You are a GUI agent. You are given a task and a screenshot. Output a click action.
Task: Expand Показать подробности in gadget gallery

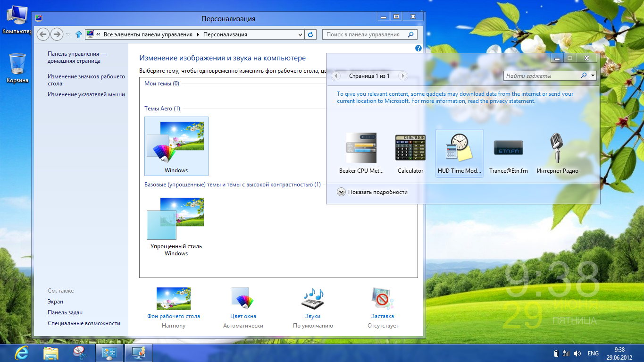372,192
